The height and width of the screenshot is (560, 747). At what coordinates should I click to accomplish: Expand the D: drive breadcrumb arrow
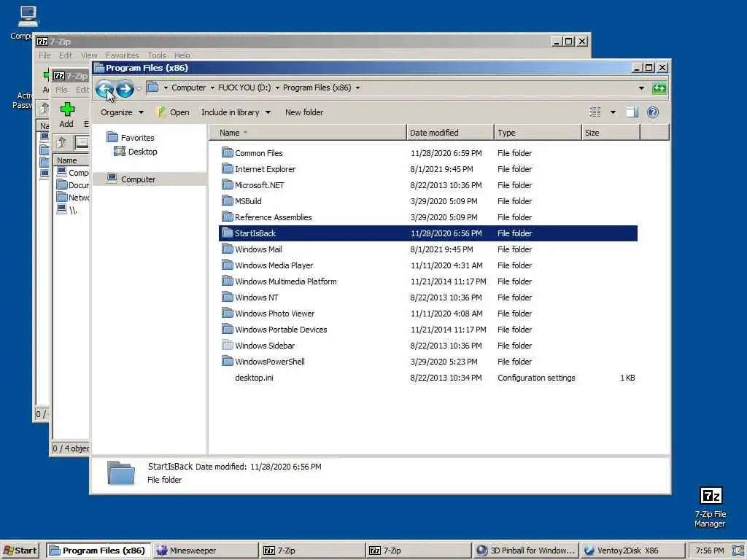coord(277,88)
